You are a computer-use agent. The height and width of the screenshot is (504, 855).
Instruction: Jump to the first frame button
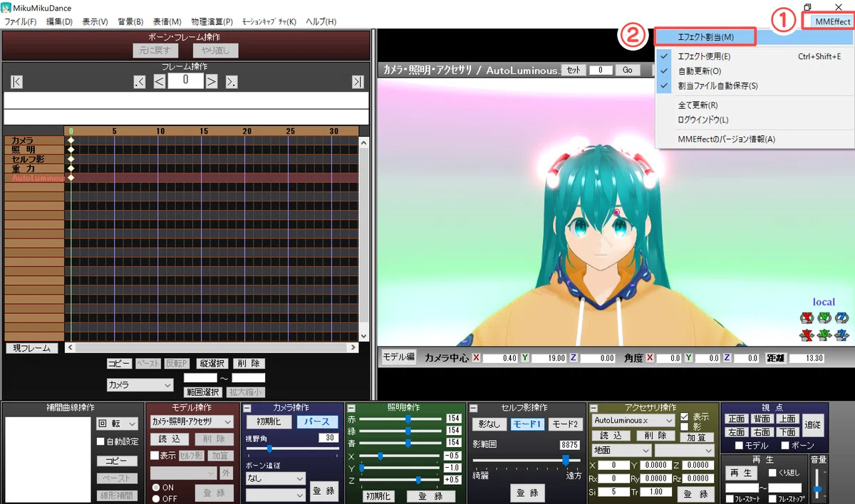point(17,82)
